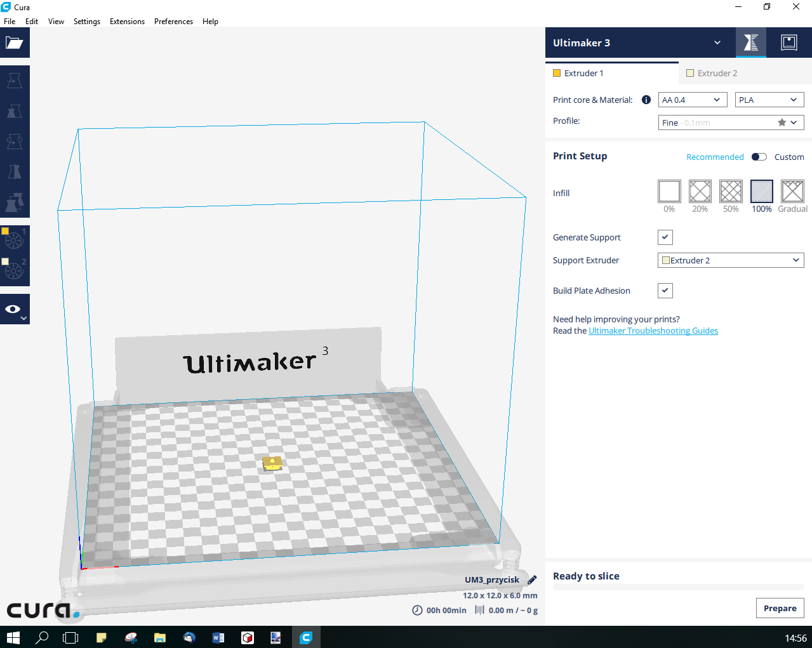Select the Per Model Settings tool
The image size is (812, 648).
click(x=15, y=202)
